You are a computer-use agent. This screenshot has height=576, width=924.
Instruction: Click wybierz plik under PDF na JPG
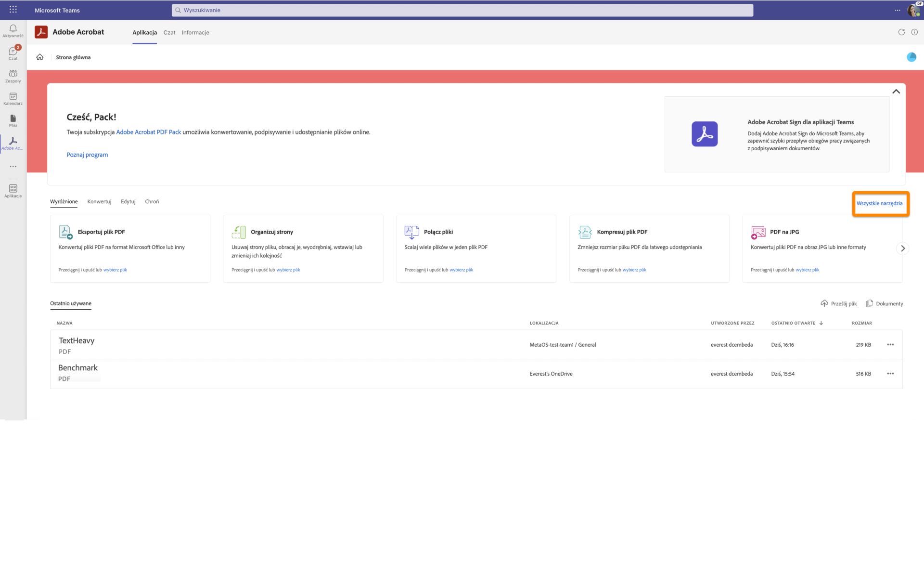tap(808, 270)
